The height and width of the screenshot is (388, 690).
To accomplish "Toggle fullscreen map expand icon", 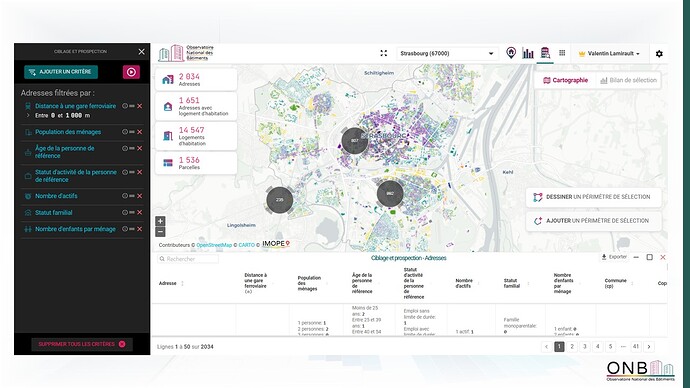I will point(384,53).
